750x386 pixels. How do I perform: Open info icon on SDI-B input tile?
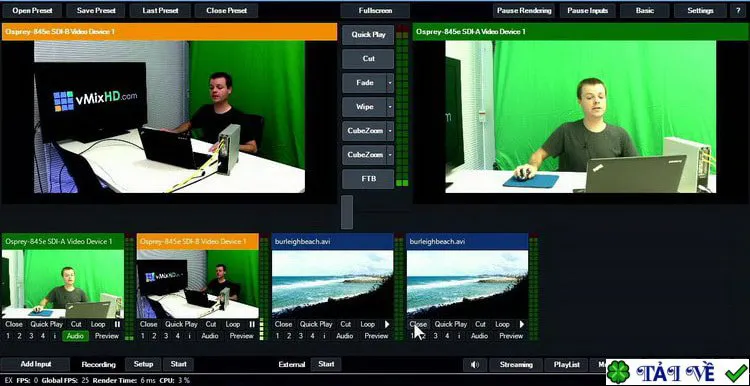pyautogui.click(x=189, y=336)
